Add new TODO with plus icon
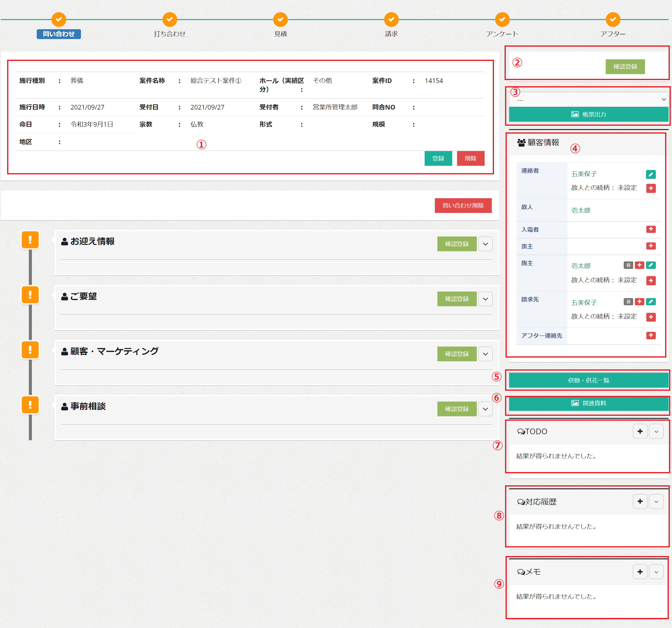The height and width of the screenshot is (628, 672). tap(640, 432)
